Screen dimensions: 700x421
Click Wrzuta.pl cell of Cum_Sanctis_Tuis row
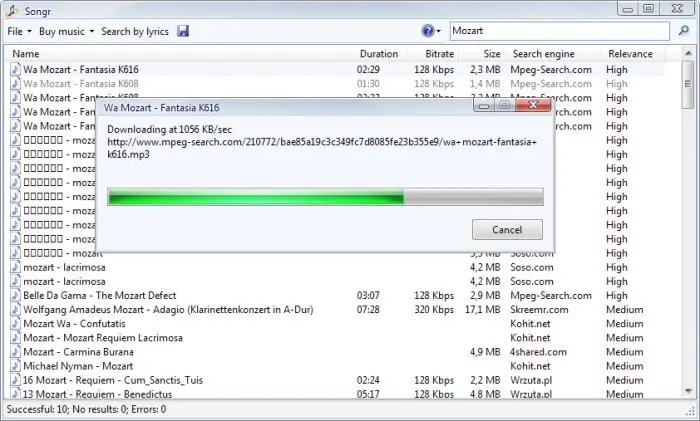point(531,380)
